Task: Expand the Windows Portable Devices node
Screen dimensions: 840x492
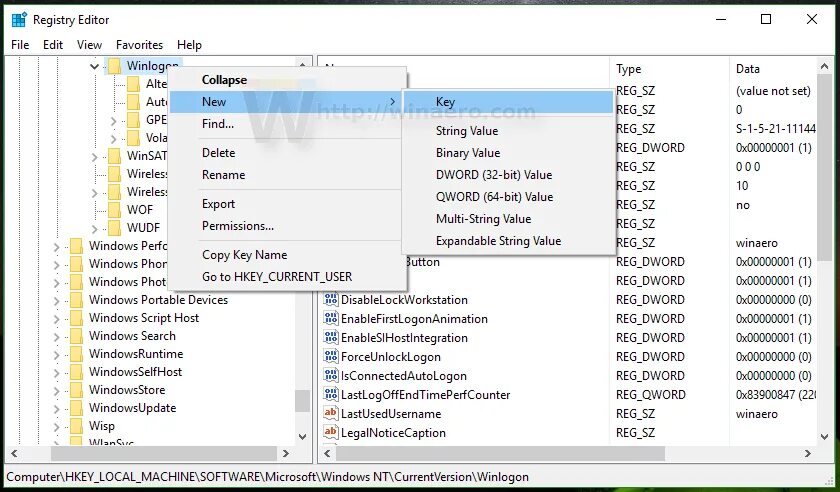Action: pos(57,300)
